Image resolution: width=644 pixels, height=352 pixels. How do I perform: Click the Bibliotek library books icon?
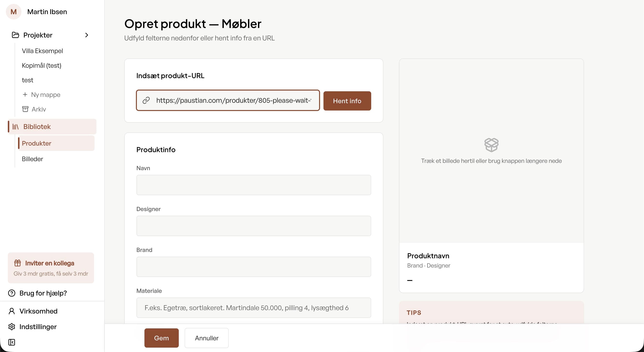(16, 127)
